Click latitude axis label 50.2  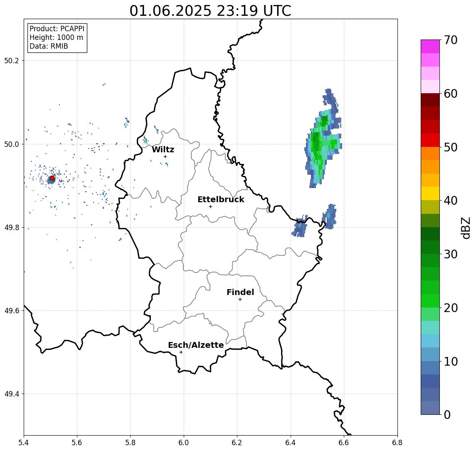12,60
